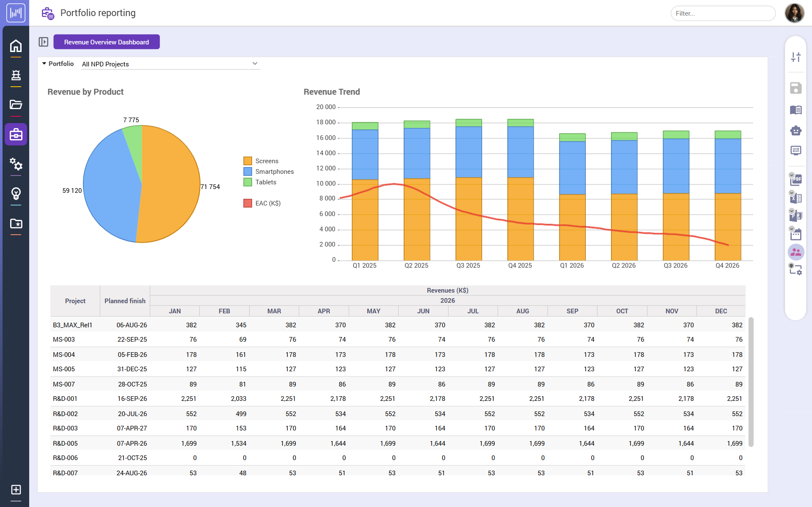The width and height of the screenshot is (812, 507).
Task: Toggle the collaboration sharing panel
Action: 796,252
